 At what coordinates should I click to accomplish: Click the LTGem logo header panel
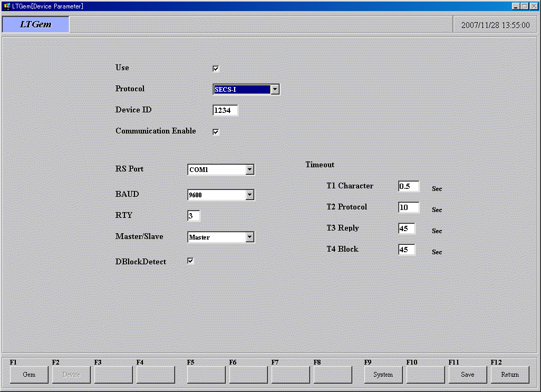point(36,24)
